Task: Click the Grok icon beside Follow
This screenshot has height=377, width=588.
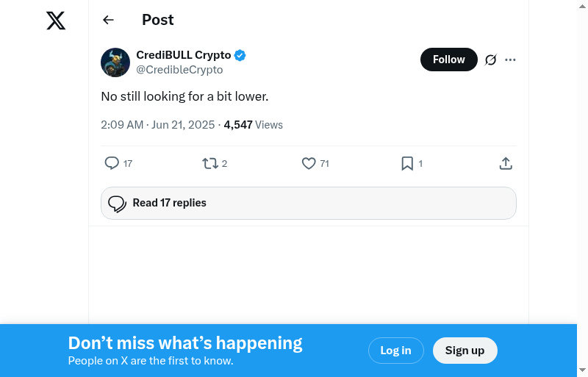Action: [491, 60]
